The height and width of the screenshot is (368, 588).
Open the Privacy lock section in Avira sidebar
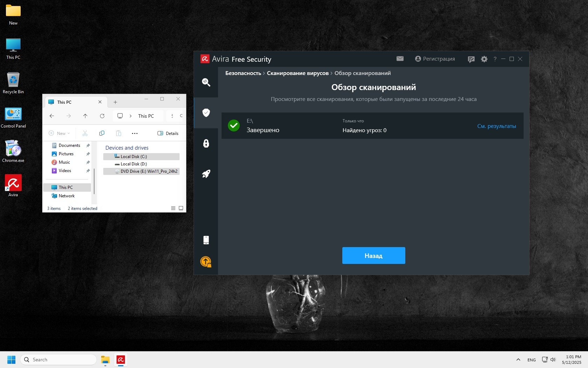click(206, 143)
